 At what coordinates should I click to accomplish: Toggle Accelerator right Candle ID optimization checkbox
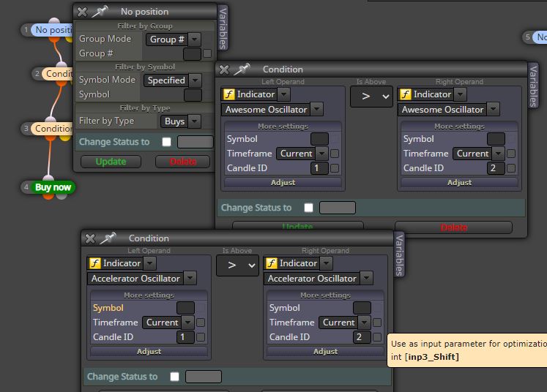[377, 337]
